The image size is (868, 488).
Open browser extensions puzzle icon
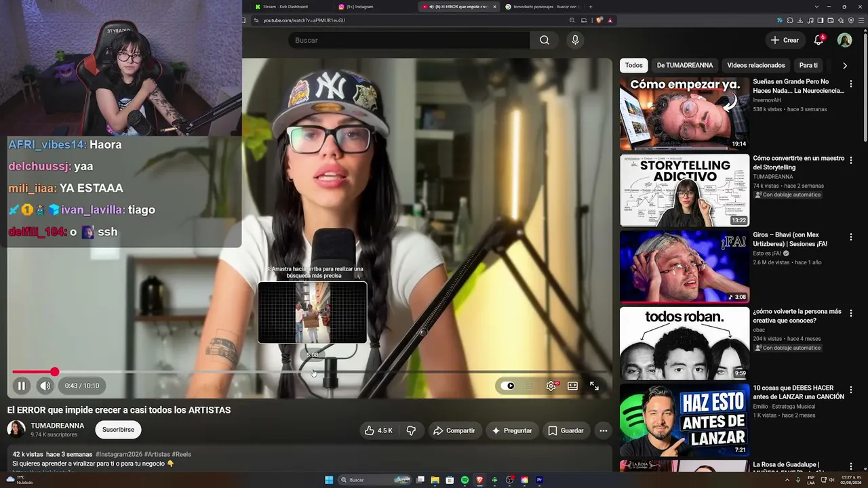click(790, 20)
